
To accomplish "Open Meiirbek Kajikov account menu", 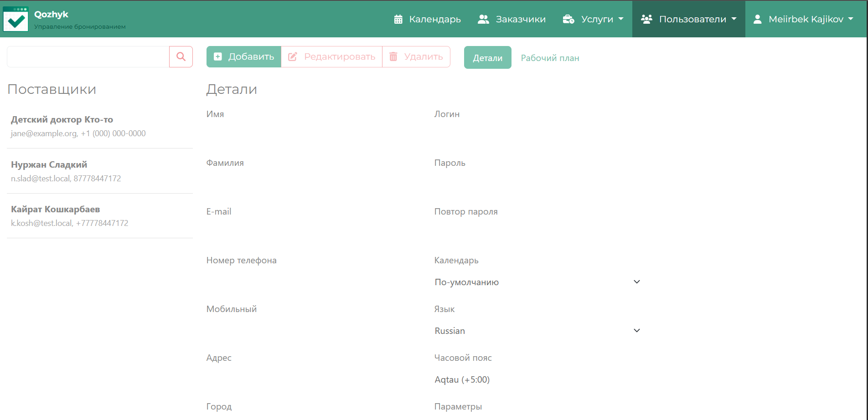I will 806,19.
